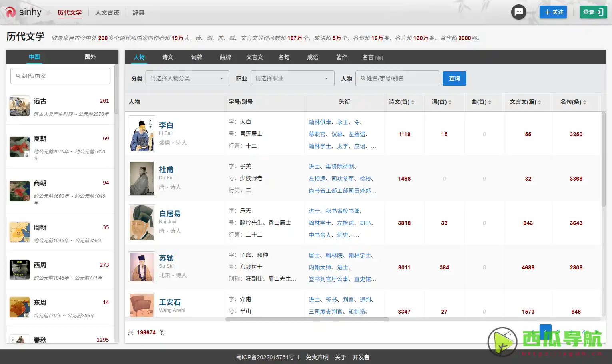The width and height of the screenshot is (612, 364).
Task: Click the magnifier icon in 朝代/国家 search box
Action: tap(18, 76)
